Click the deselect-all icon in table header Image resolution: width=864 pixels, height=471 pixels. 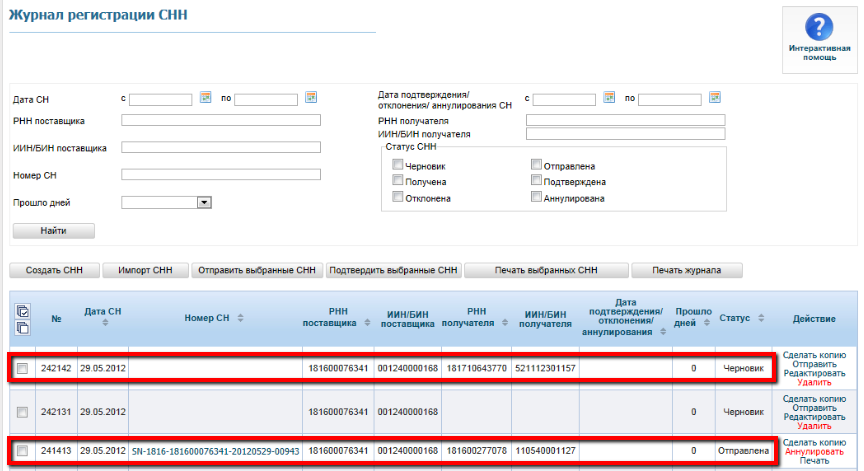[22, 327]
